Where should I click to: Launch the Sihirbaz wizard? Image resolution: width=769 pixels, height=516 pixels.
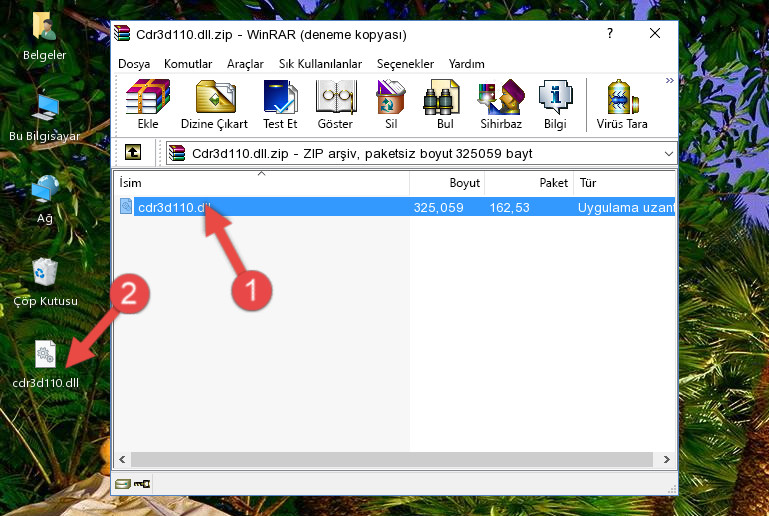pyautogui.click(x=501, y=104)
